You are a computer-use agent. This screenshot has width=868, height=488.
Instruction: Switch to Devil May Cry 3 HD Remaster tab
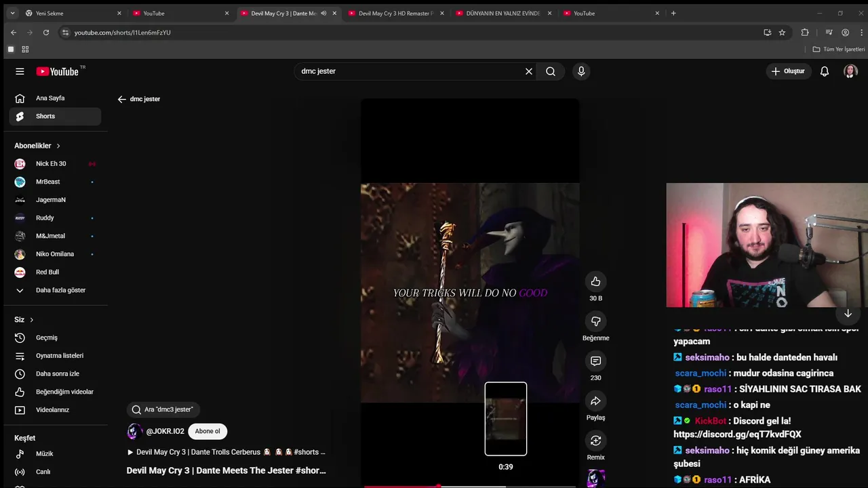(x=395, y=14)
